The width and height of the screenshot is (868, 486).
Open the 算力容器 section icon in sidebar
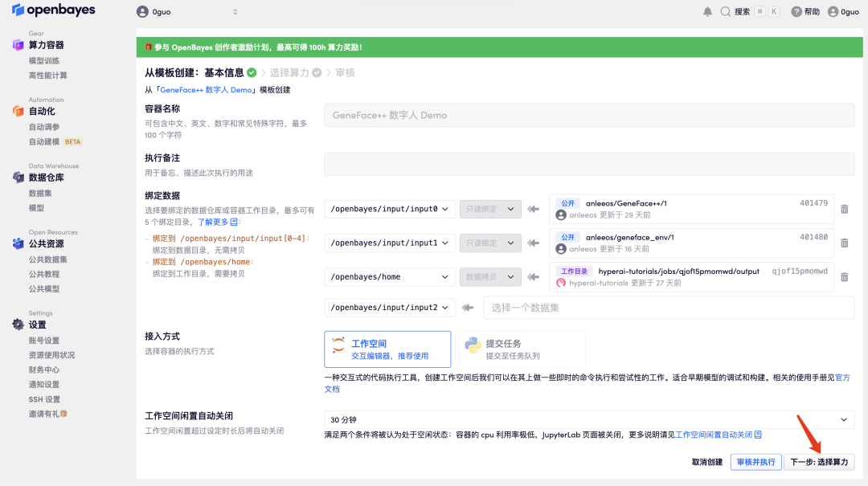click(x=19, y=44)
